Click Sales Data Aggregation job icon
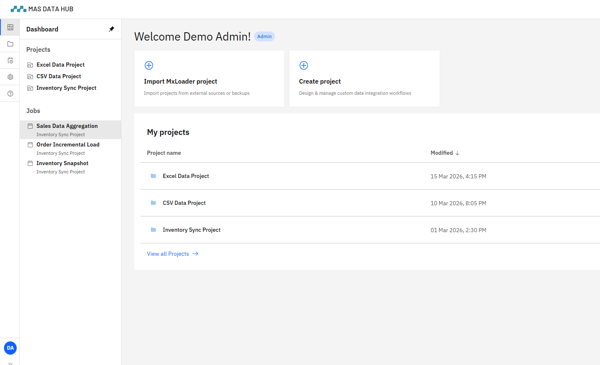Screen dimensions: 600x365 (x=30, y=126)
